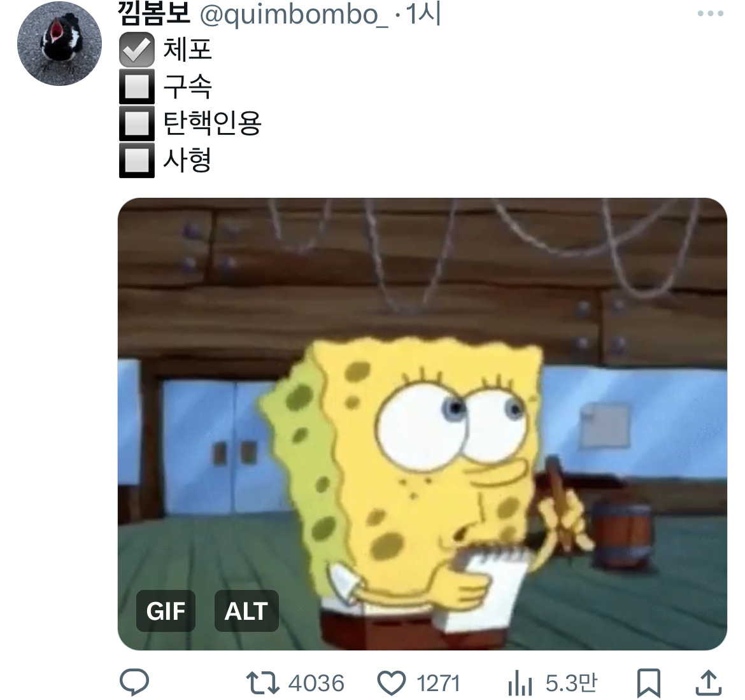Open the ALT description badge

[246, 611]
